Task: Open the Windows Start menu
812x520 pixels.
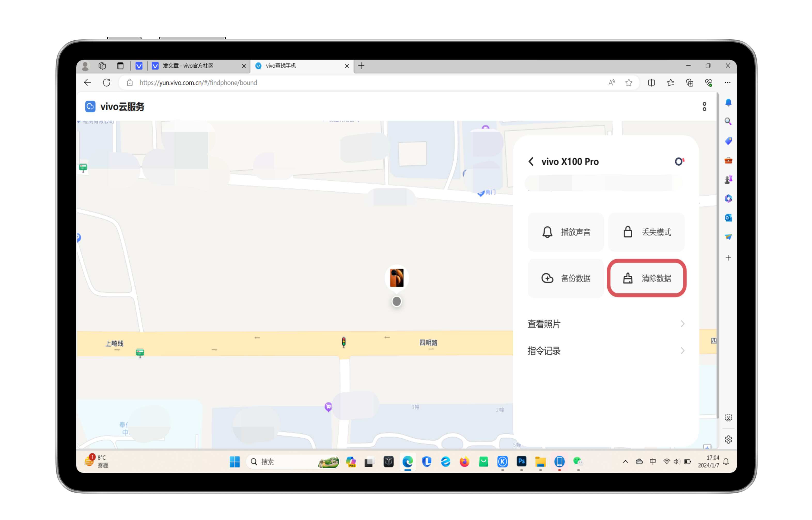Action: [235, 462]
